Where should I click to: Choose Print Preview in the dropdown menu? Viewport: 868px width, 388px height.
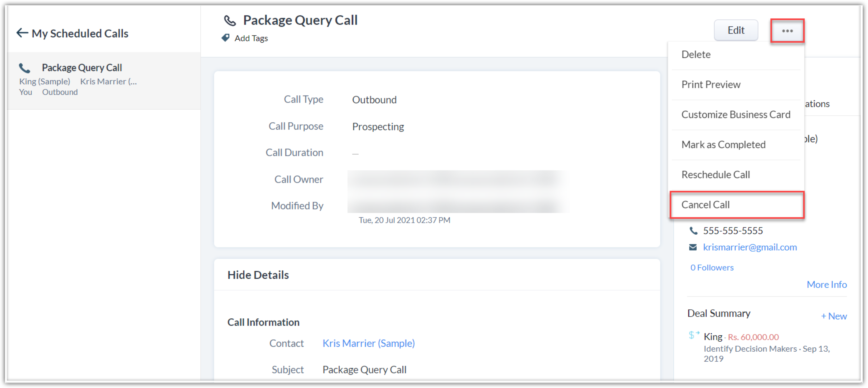pos(711,85)
